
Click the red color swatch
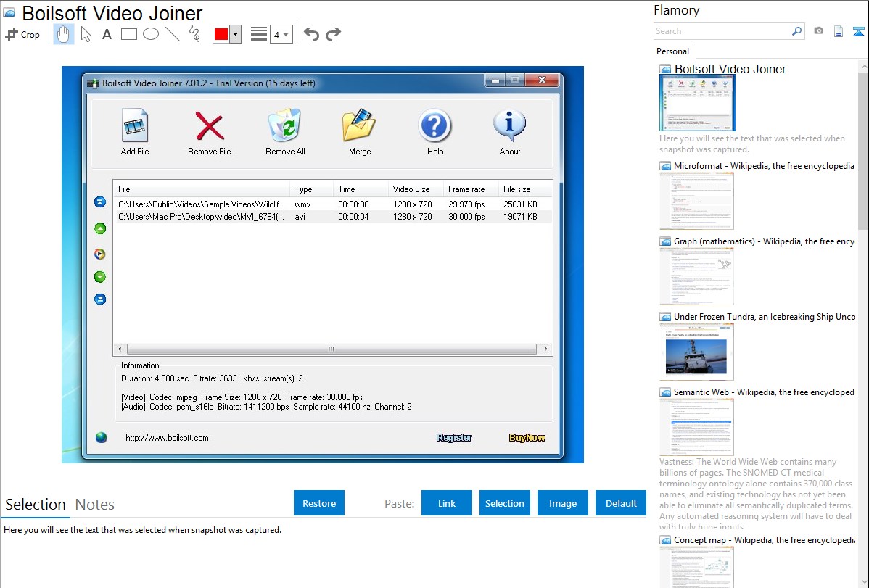point(221,34)
